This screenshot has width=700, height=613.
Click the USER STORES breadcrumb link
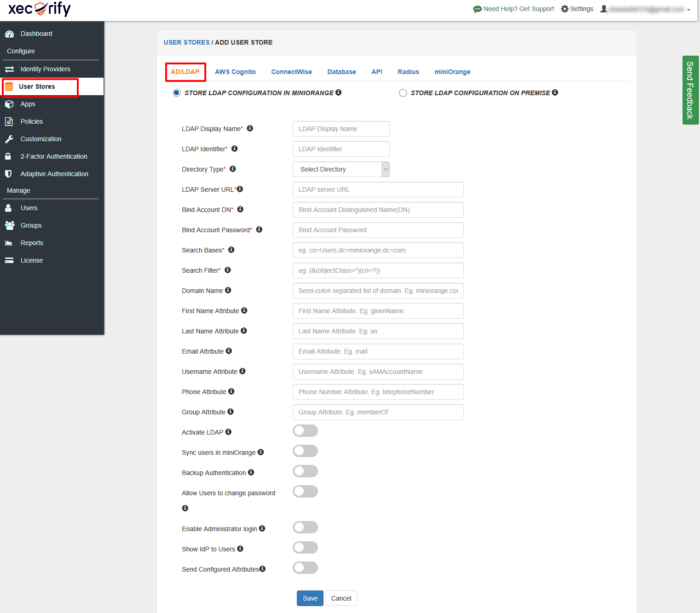pyautogui.click(x=186, y=42)
